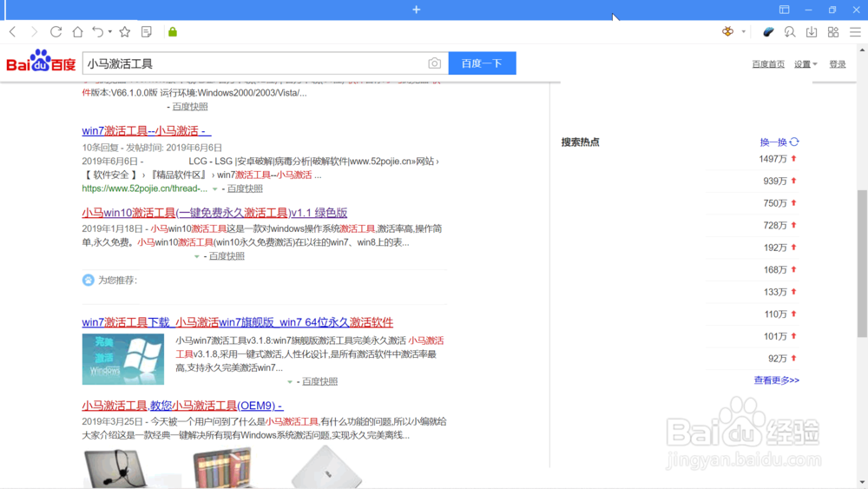
Task: Click the scrollbar down arrow
Action: pyautogui.click(x=863, y=482)
